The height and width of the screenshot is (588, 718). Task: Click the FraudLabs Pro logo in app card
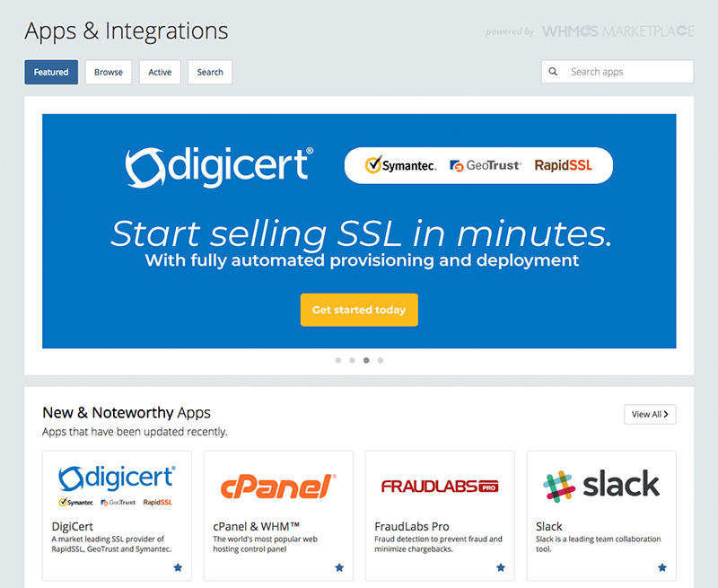click(x=440, y=486)
